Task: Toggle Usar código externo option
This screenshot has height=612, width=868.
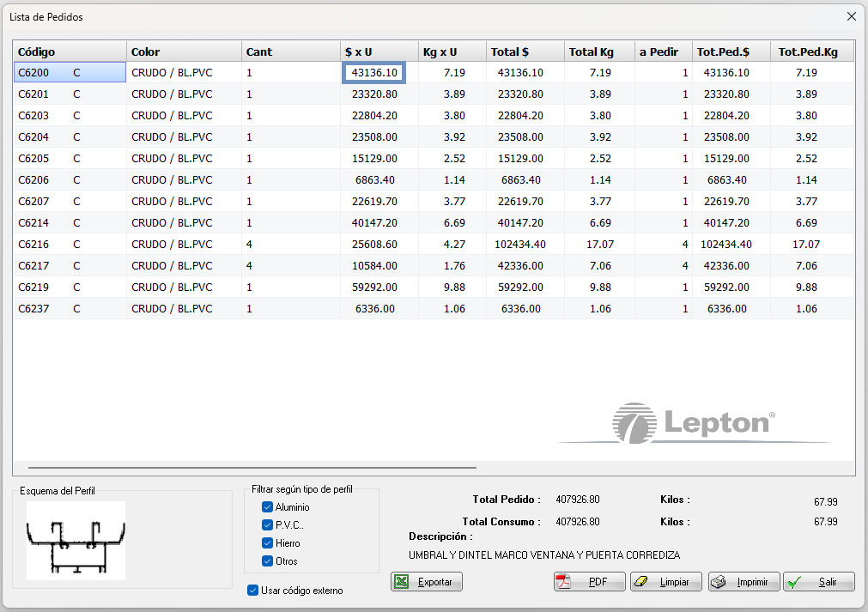Action: click(252, 591)
